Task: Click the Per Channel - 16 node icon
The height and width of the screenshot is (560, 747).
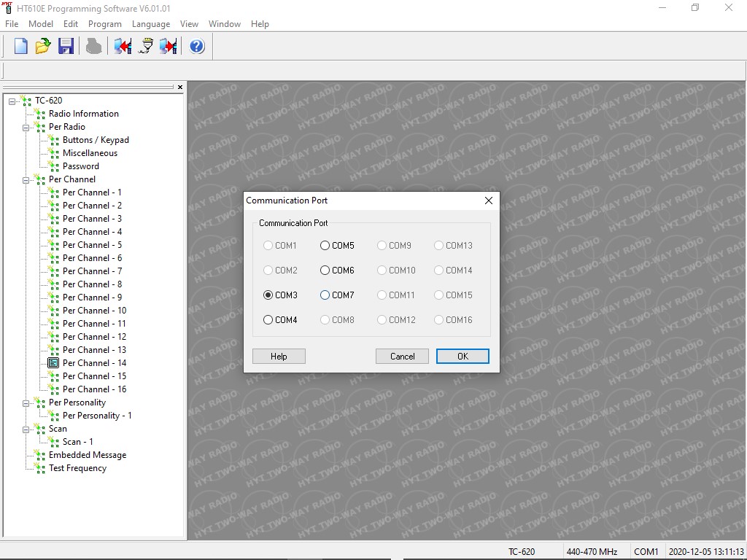Action: [x=54, y=389]
